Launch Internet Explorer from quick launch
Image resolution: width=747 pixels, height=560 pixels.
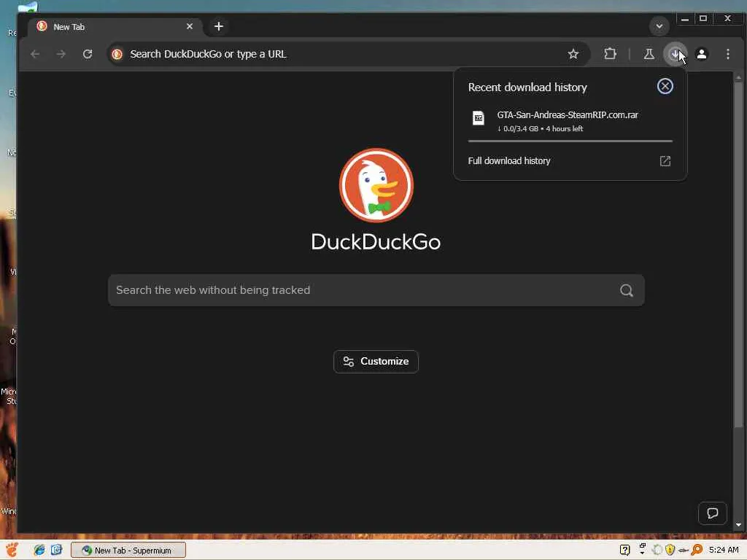click(39, 550)
